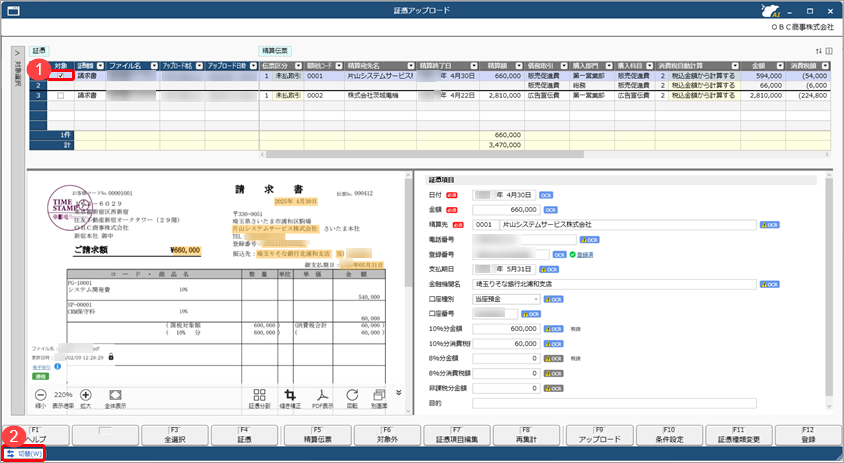This screenshot has height=463, width=844.
Task: Zoom out with the 縮小 minus icon
Action: pyautogui.click(x=38, y=396)
